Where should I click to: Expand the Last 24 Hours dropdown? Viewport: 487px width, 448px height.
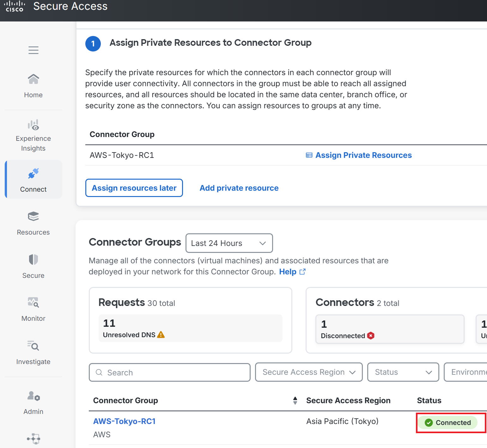(x=229, y=243)
